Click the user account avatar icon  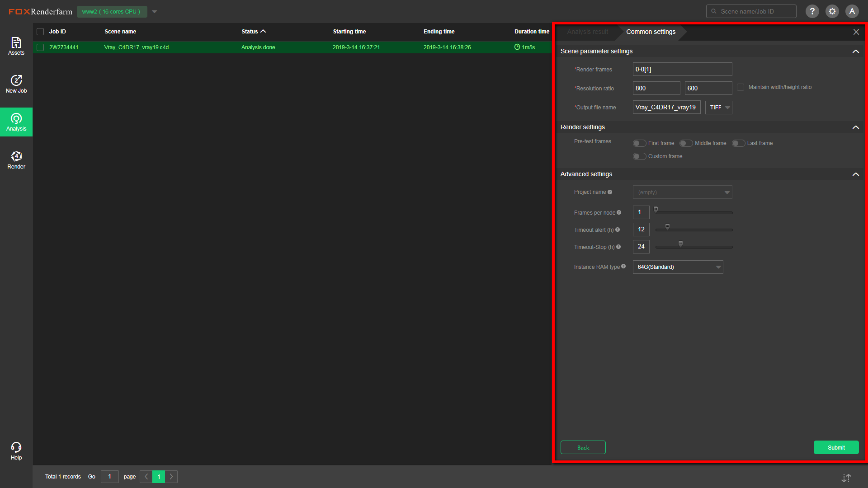tap(852, 11)
